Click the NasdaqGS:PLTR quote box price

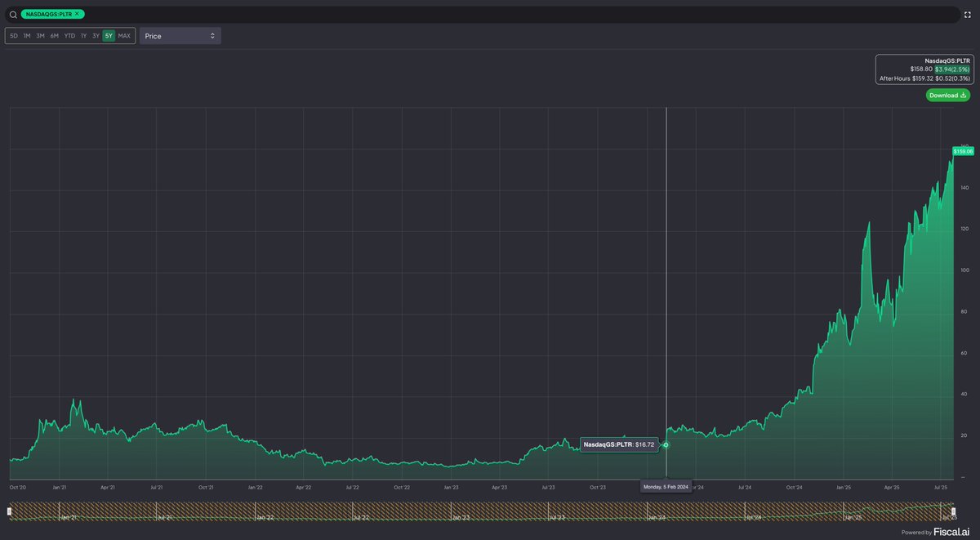click(x=922, y=69)
